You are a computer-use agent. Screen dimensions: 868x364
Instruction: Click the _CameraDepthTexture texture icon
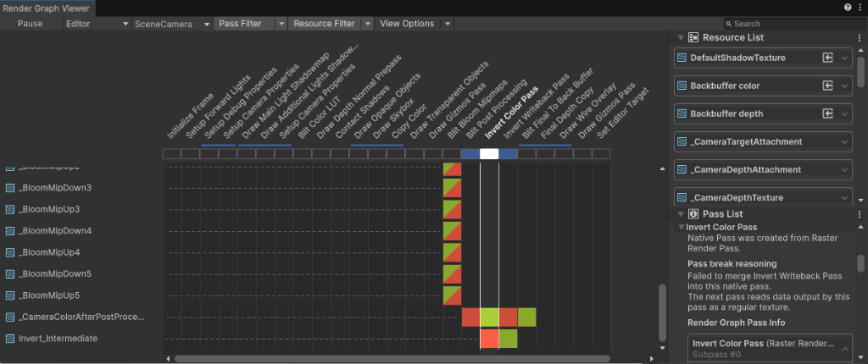coord(682,197)
